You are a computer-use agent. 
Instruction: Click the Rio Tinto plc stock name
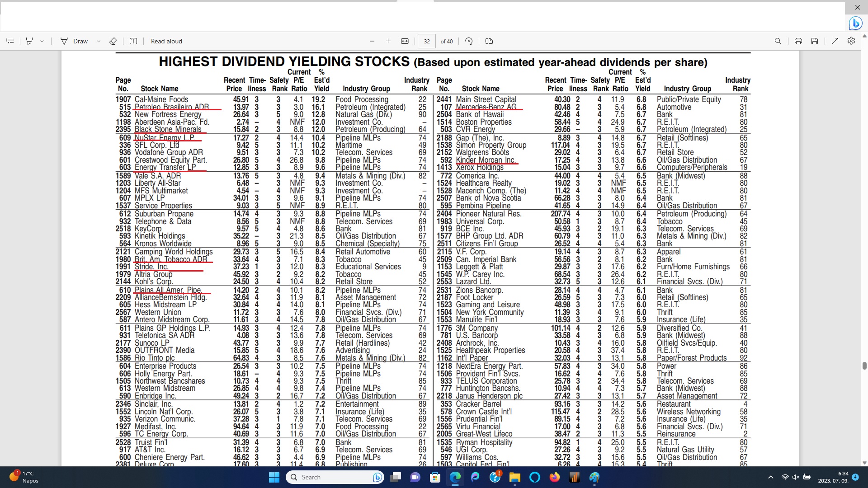pos(155,358)
